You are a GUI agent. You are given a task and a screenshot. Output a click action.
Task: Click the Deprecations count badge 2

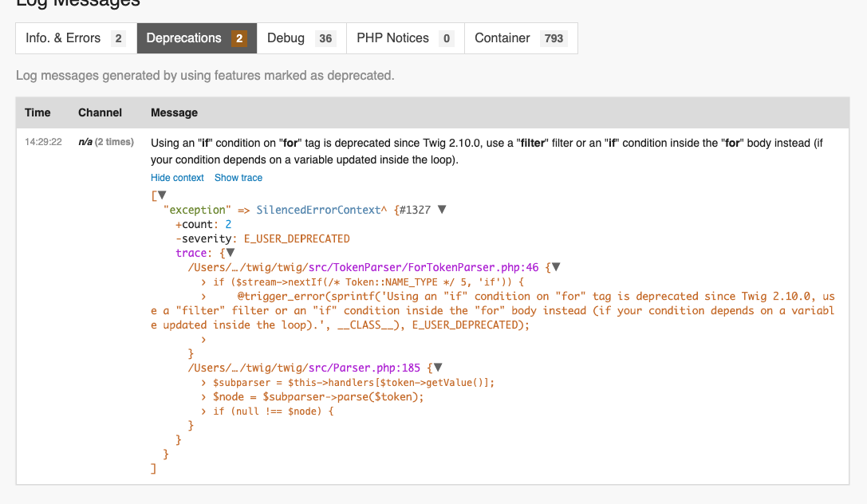coord(239,39)
